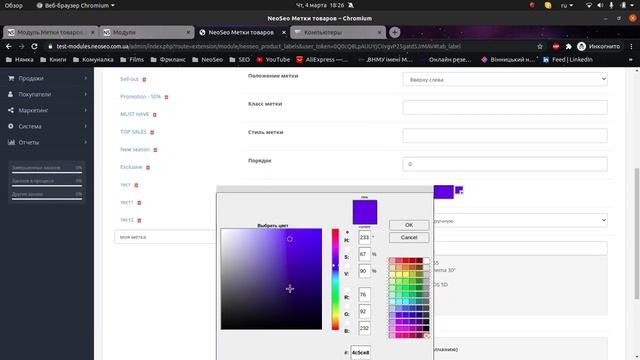Click the network icon in top panel
This screenshot has height=360, width=640.
pyautogui.click(x=589, y=5)
